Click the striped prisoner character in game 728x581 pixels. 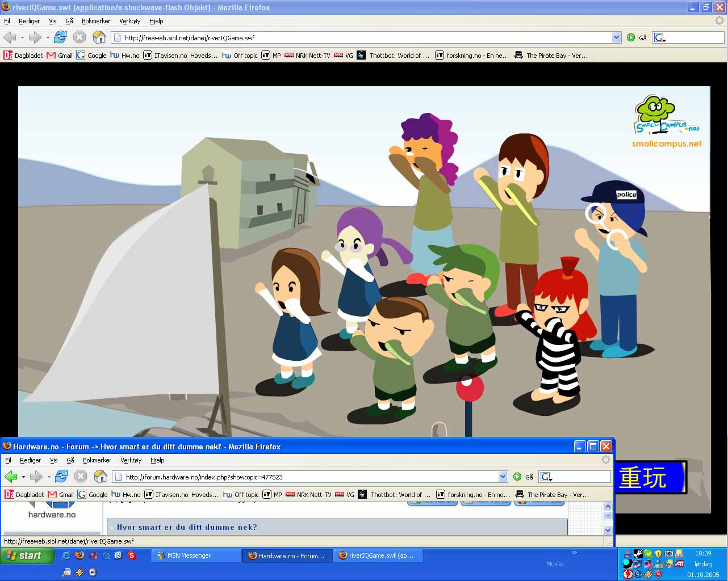(554, 335)
